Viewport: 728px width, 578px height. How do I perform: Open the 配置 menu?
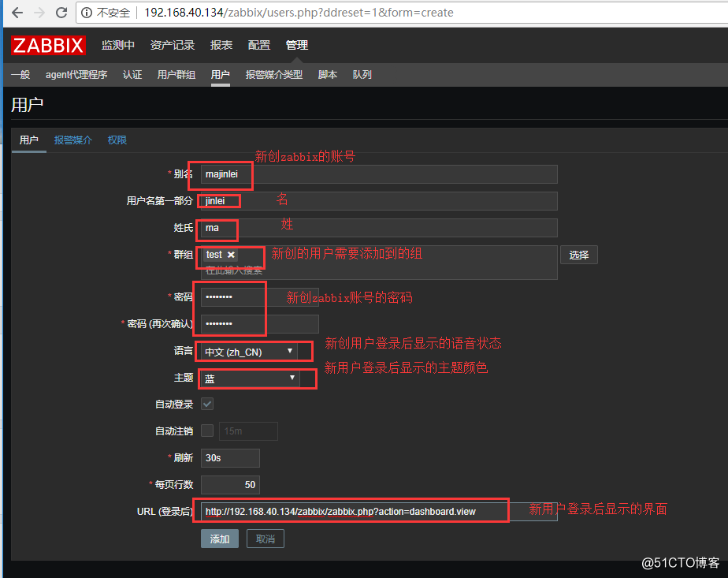(259, 45)
